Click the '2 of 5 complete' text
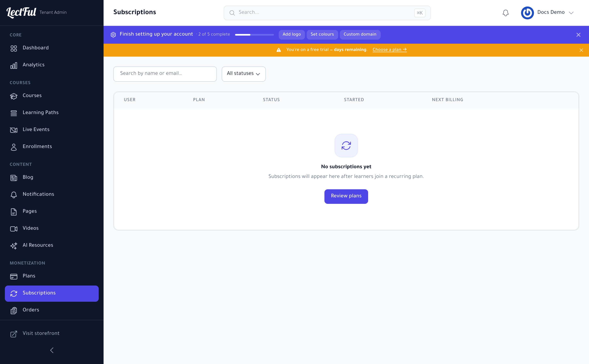589x364 pixels. click(x=214, y=34)
